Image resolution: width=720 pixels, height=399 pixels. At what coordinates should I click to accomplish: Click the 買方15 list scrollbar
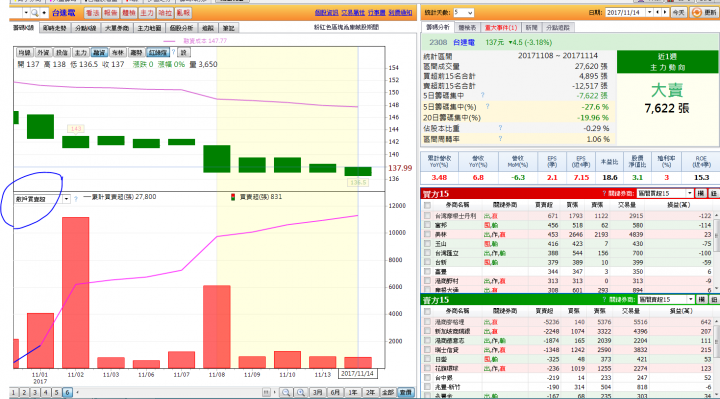(717, 251)
